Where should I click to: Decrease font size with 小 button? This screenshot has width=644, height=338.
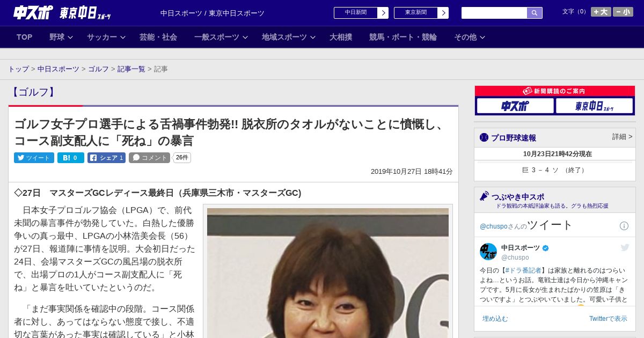623,12
